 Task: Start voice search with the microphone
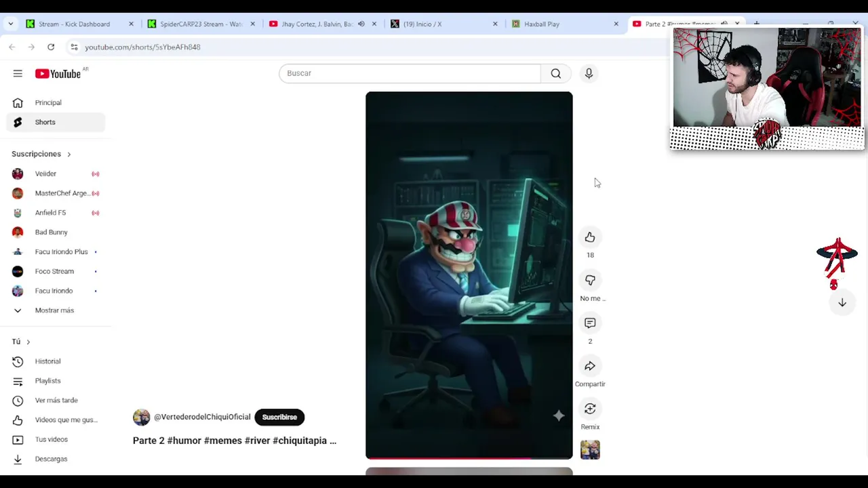(589, 73)
